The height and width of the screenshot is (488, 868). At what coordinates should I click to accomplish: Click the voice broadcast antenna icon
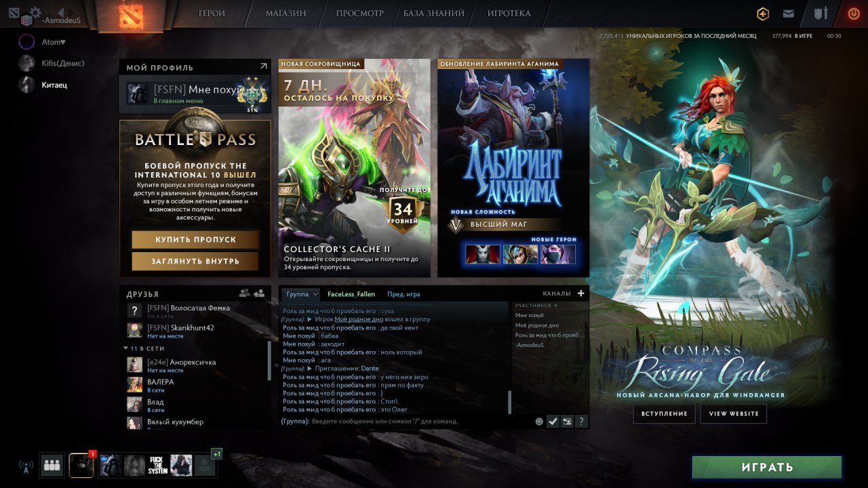[26, 466]
